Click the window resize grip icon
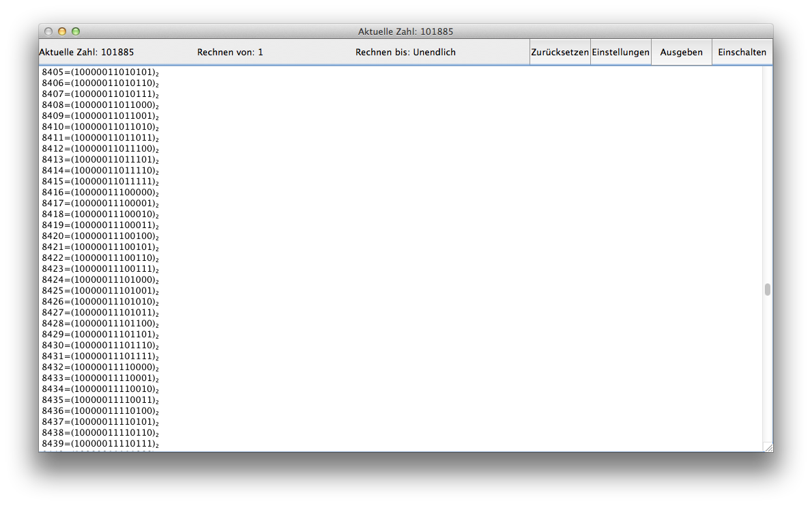The width and height of the screenshot is (812, 506). (768, 447)
